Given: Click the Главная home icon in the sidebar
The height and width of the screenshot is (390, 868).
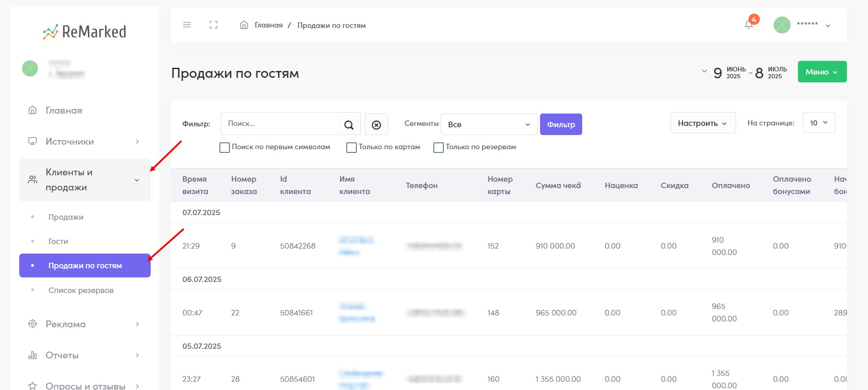Looking at the screenshot, I should point(33,110).
